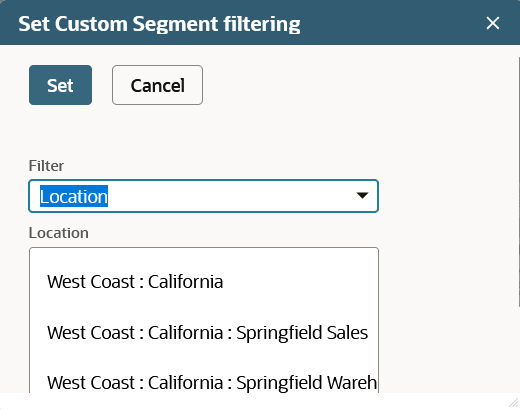Viewport: 520px width, 410px height.
Task: Click the resize grip in the dialog corner
Action: point(514,402)
